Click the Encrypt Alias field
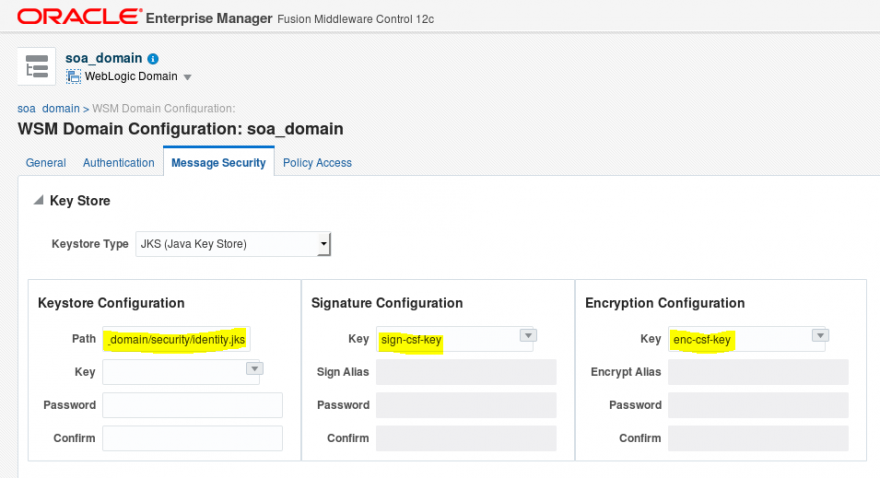 click(758, 372)
